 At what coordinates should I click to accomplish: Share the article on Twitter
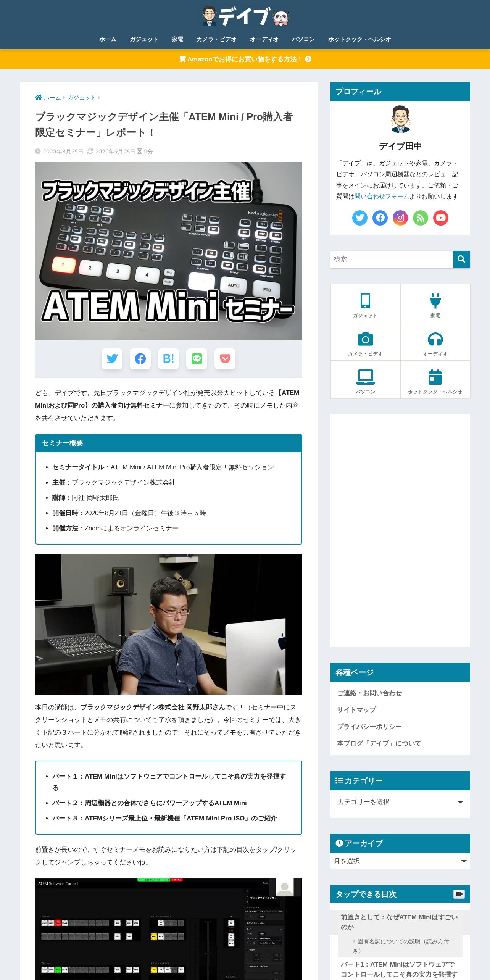[112, 359]
